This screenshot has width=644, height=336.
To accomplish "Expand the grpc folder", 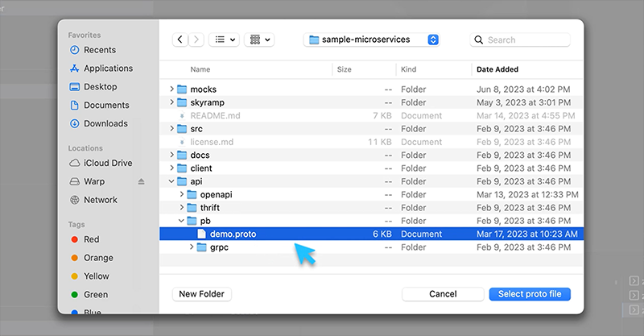I will [192, 247].
